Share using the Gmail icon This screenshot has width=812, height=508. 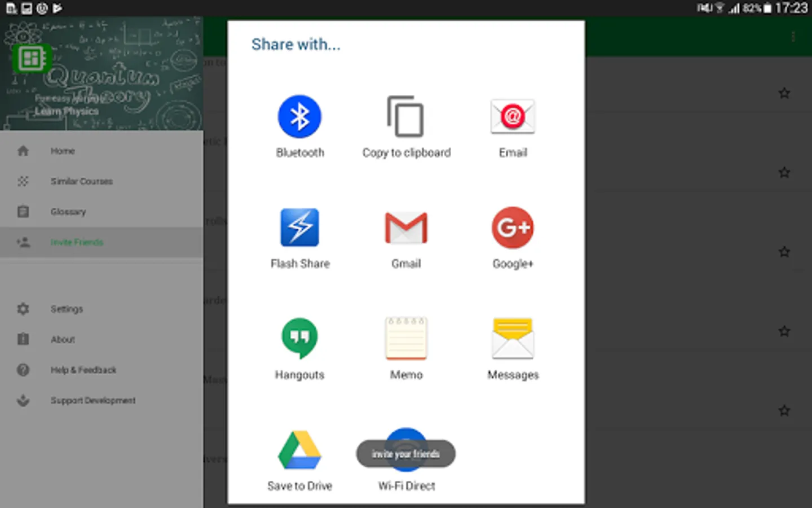click(406, 228)
